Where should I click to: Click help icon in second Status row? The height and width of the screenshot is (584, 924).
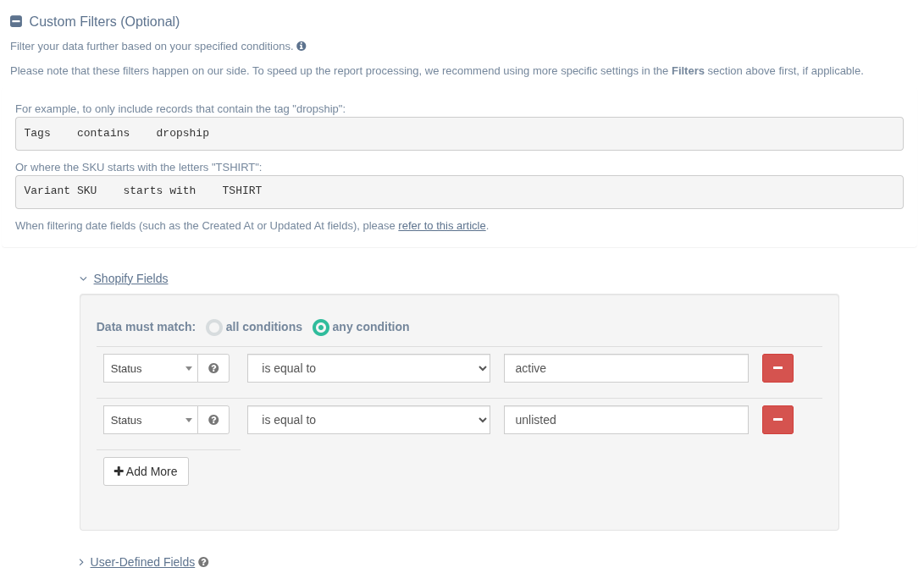[213, 420]
